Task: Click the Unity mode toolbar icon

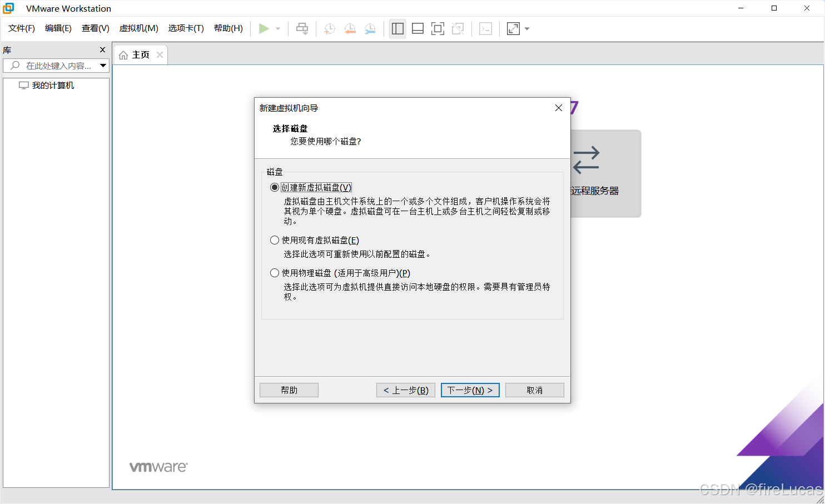Action: [458, 29]
